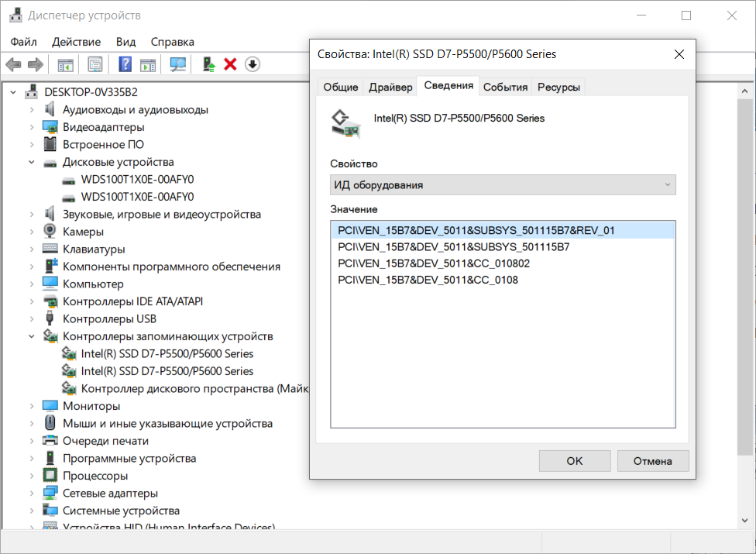Select the ID ending SUBSYS_501115B7
Screen dimensions: 756x554
coord(503,247)
